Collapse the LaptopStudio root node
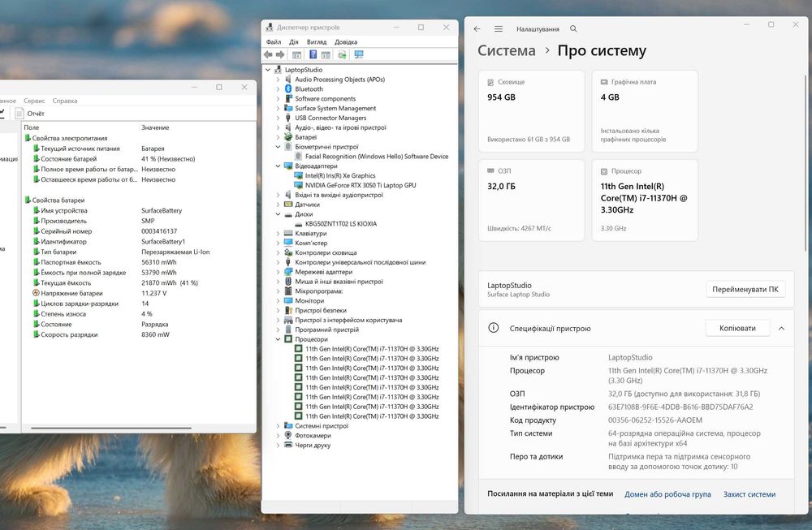 point(268,70)
